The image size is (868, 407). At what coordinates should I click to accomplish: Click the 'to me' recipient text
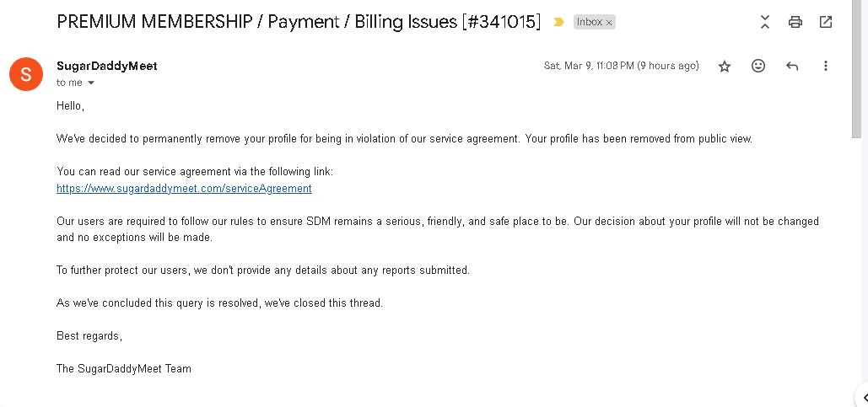click(69, 83)
